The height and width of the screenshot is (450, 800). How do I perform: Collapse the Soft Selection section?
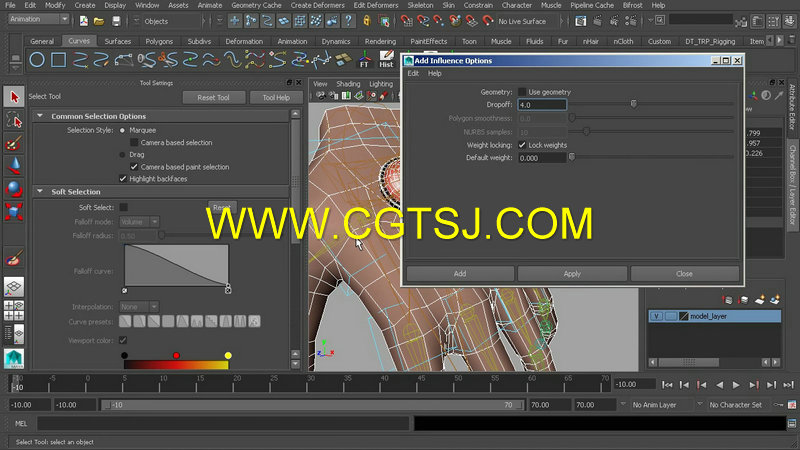pos(40,191)
